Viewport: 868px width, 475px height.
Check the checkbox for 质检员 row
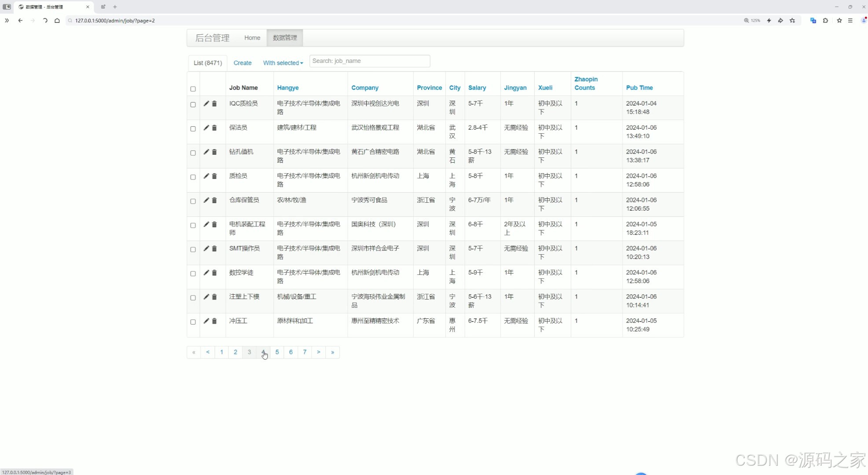click(193, 177)
